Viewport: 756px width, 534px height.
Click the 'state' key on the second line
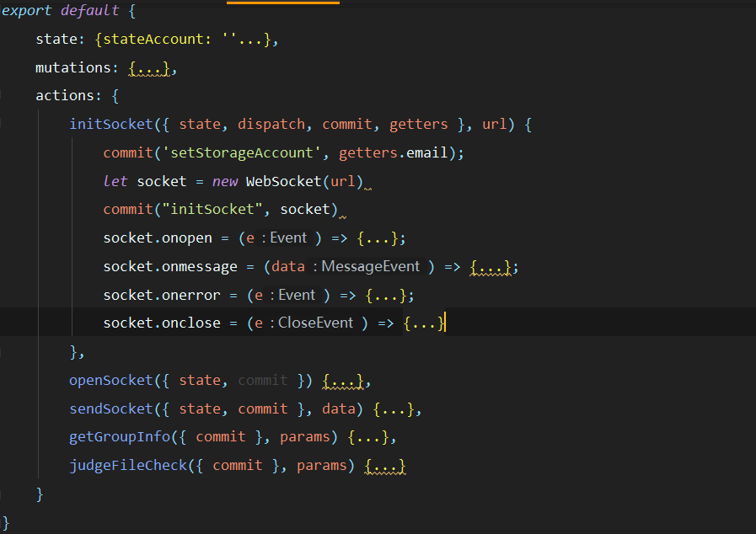[x=56, y=39]
